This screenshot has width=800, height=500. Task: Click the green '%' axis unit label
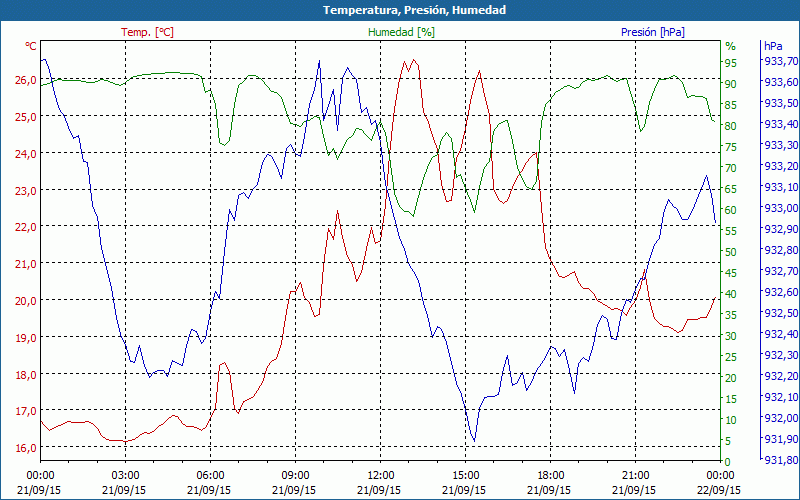click(731, 46)
